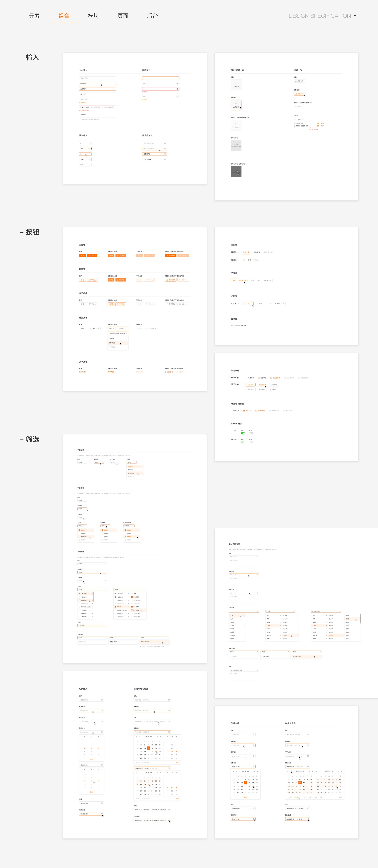Click 选中 in button group
The height and width of the screenshot is (868, 378).
click(x=234, y=280)
